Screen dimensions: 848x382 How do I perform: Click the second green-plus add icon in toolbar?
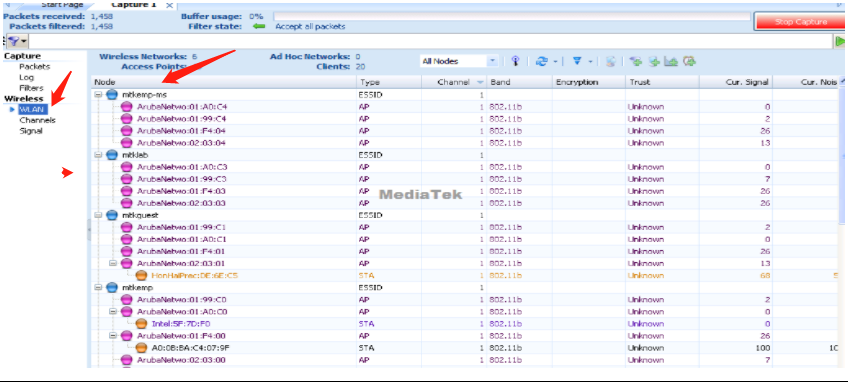(x=654, y=61)
